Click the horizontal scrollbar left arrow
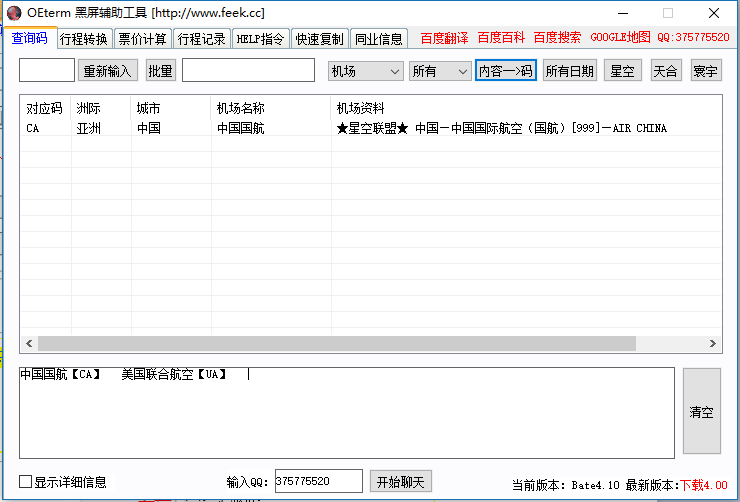This screenshot has width=740, height=502. [29, 343]
